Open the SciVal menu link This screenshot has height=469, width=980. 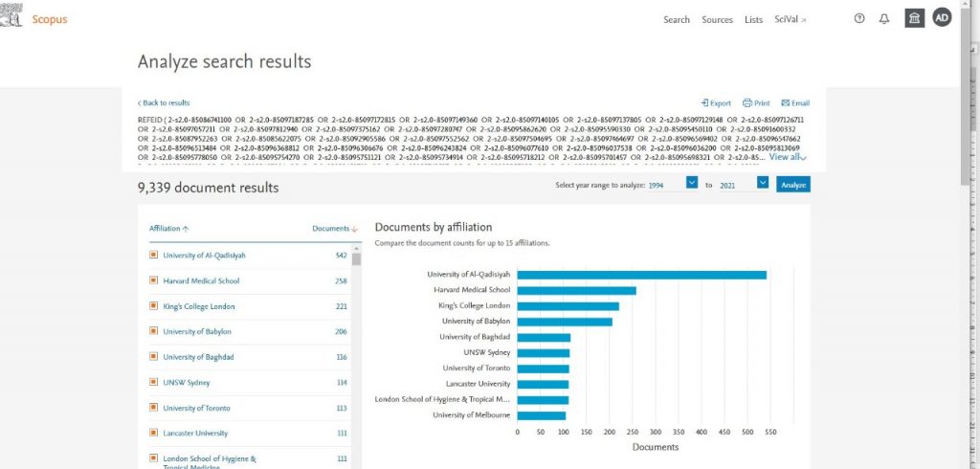[790, 19]
